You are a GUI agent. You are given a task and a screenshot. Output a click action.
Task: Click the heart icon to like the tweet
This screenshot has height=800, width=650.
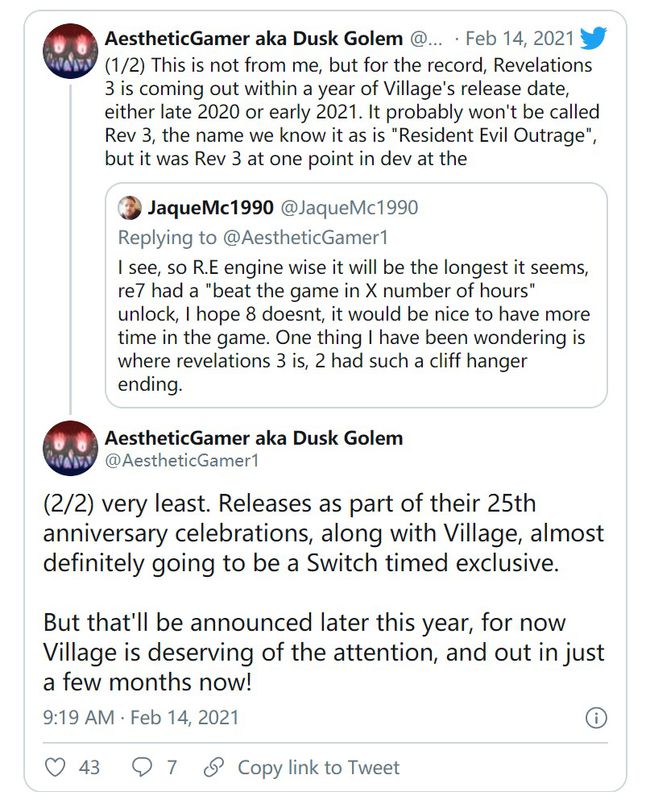pos(57,767)
